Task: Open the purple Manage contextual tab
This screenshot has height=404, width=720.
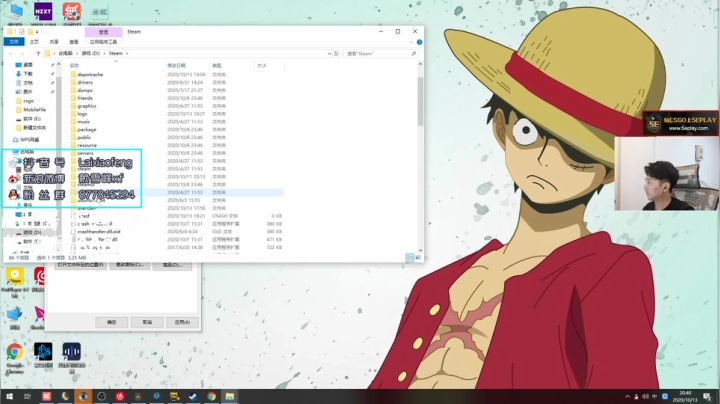Action: pos(103,32)
